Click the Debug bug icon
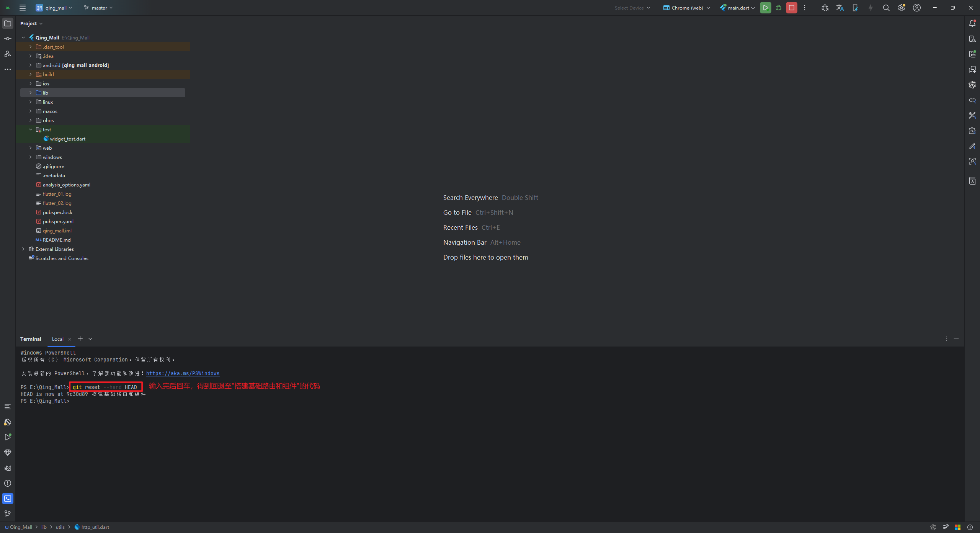Screen dimensions: 980x533 pos(778,8)
